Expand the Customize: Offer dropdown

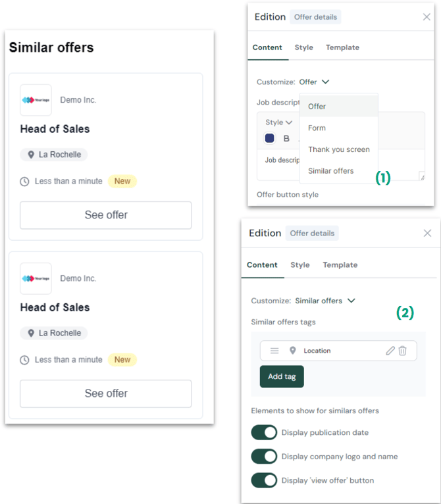314,82
